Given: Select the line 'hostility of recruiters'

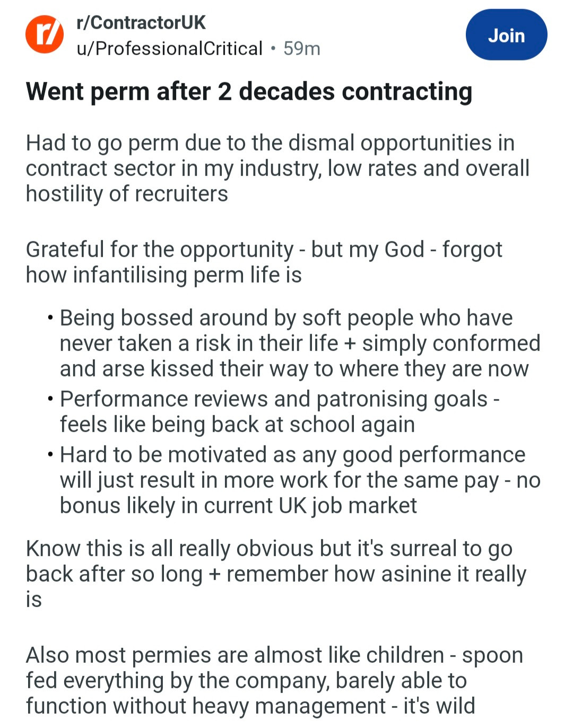Looking at the screenshot, I should 127,194.
